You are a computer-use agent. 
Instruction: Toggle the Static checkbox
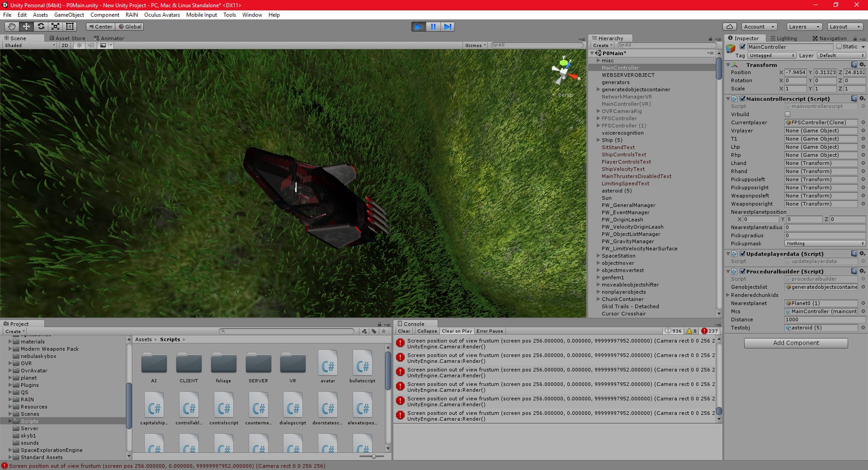pyautogui.click(x=839, y=47)
